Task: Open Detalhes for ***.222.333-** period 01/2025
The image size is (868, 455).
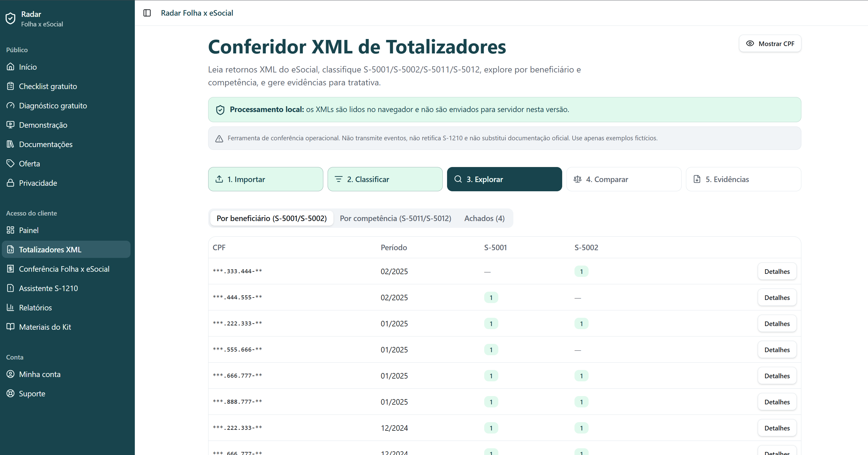Action: coord(777,324)
